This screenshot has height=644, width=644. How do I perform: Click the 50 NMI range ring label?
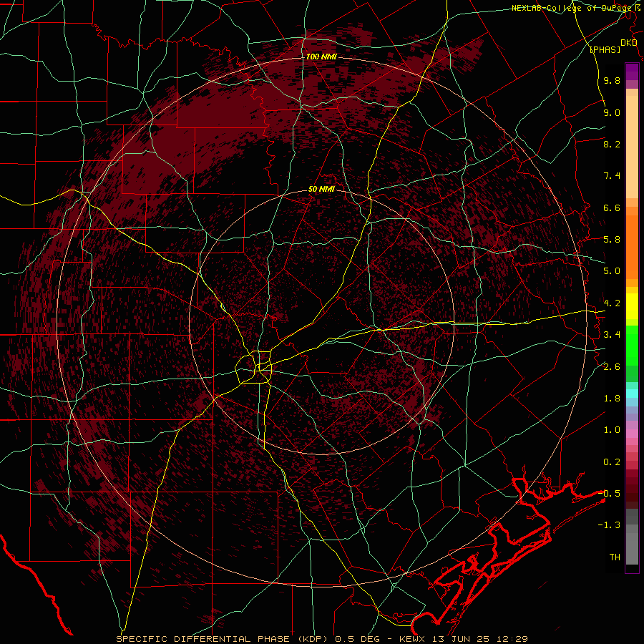point(321,189)
